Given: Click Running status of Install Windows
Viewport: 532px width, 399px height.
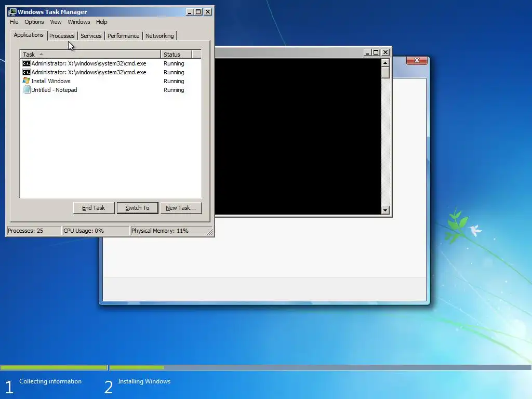Looking at the screenshot, I should tap(174, 81).
